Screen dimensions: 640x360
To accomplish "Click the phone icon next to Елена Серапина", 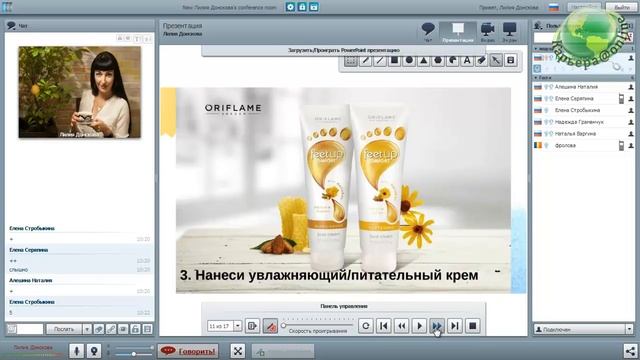I will 621,98.
